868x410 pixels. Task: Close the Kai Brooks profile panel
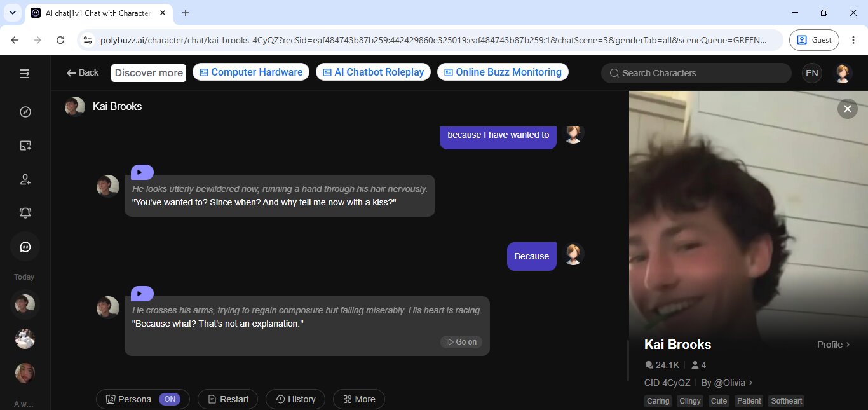tap(847, 109)
